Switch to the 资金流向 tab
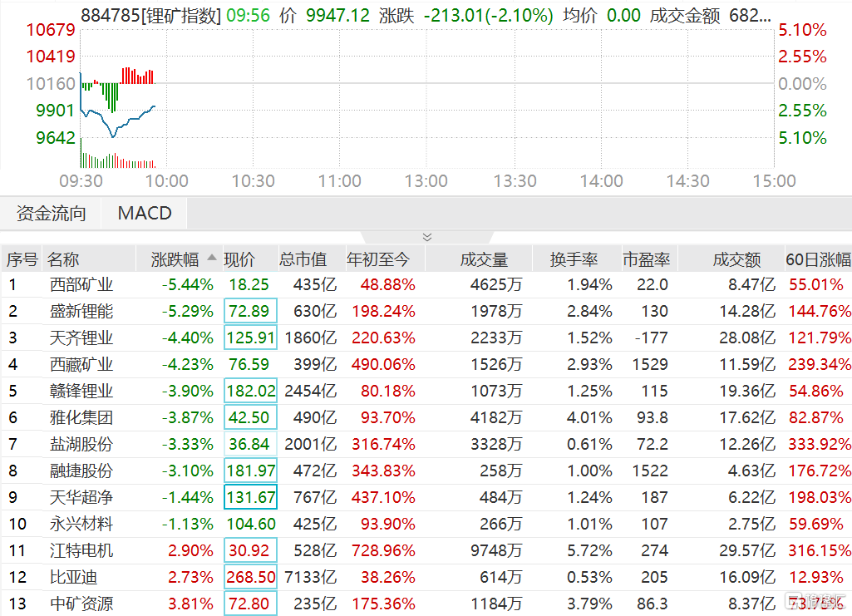Viewport: 852px width, 616px height. point(51,214)
